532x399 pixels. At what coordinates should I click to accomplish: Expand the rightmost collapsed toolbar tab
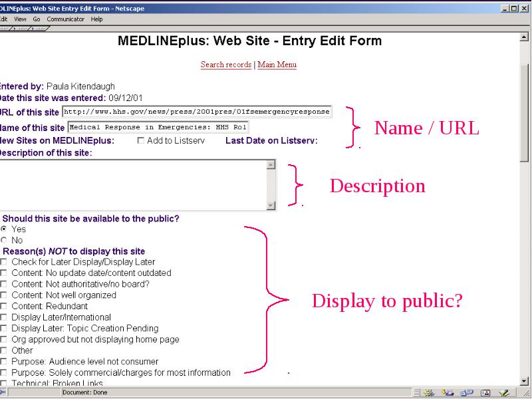(40, 29)
